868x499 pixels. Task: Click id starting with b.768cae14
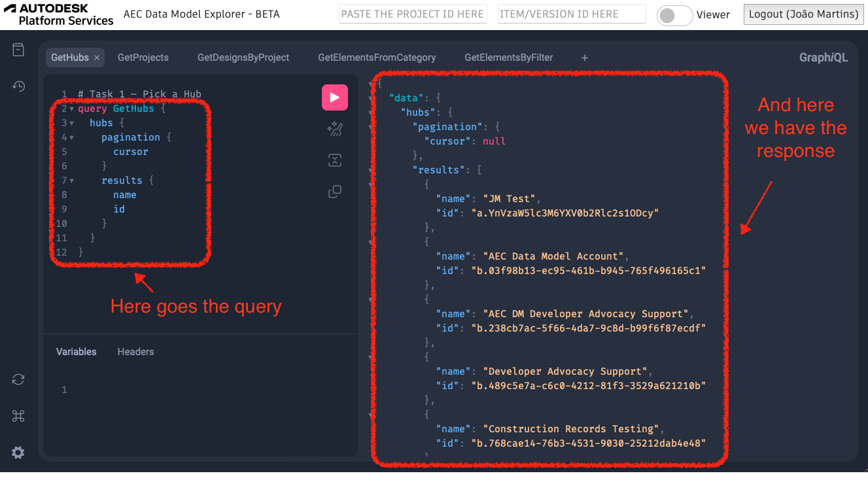[x=589, y=443]
